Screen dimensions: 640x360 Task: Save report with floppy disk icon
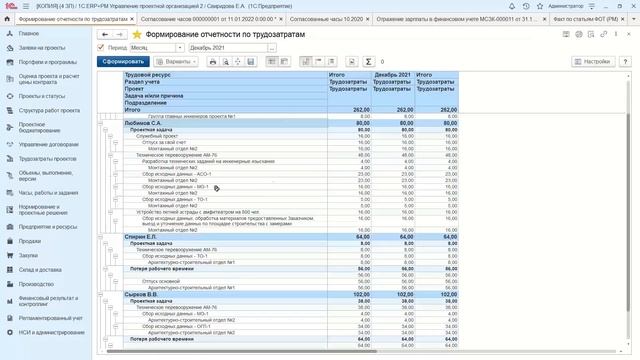tap(251, 62)
